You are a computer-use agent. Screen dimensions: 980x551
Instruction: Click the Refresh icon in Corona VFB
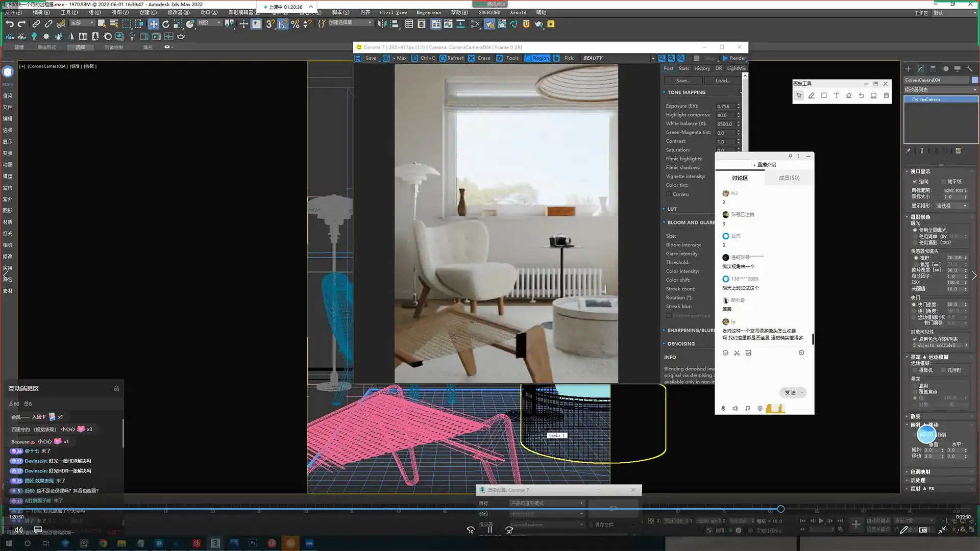452,58
